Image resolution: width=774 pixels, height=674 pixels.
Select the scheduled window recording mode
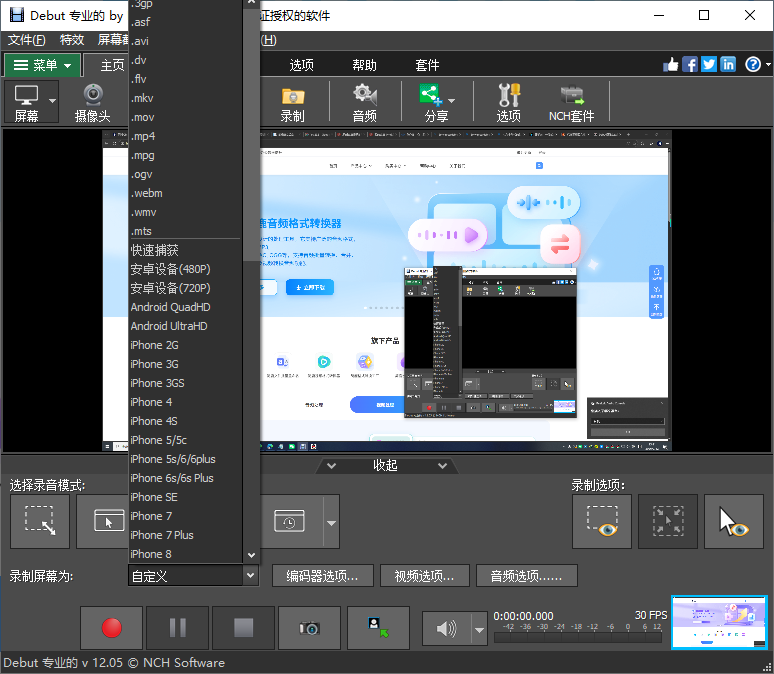(291, 521)
